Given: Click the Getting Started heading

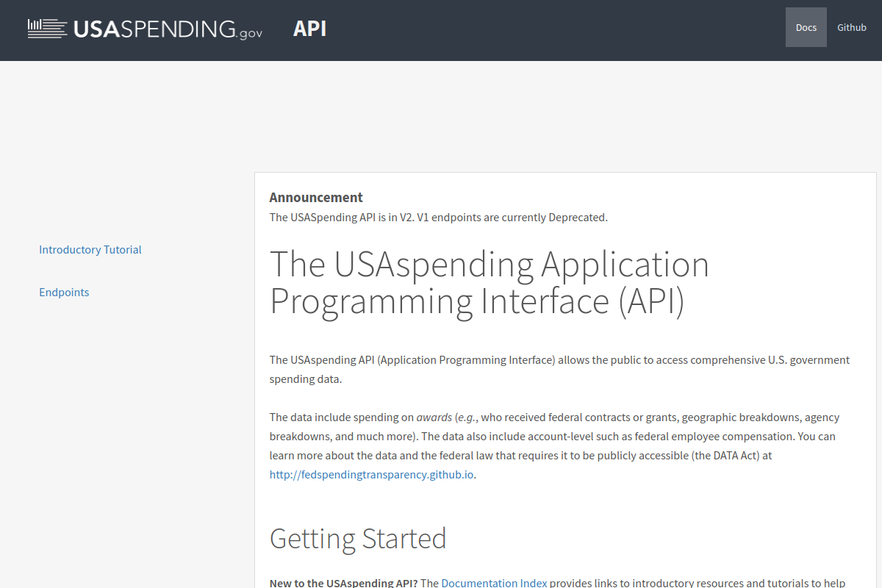Looking at the screenshot, I should [x=358, y=539].
